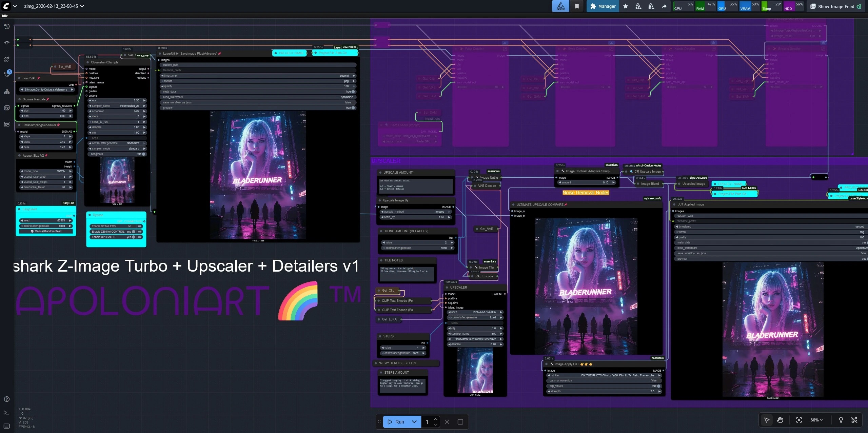Viewport: 868px width, 433px height.
Task: Click the ULTIMATE UPSCALE COMPARE image
Action: [x=586, y=286]
